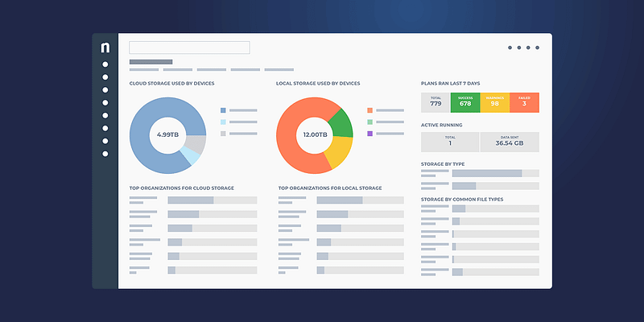
Task: Open the green Success 678 tile
Action: click(465, 102)
